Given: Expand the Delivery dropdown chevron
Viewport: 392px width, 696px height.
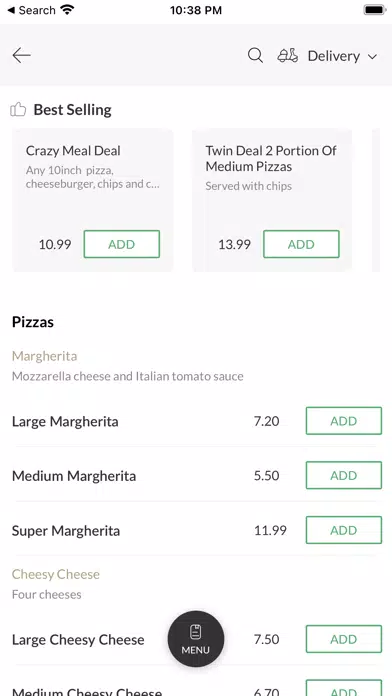Looking at the screenshot, I should click(x=372, y=56).
